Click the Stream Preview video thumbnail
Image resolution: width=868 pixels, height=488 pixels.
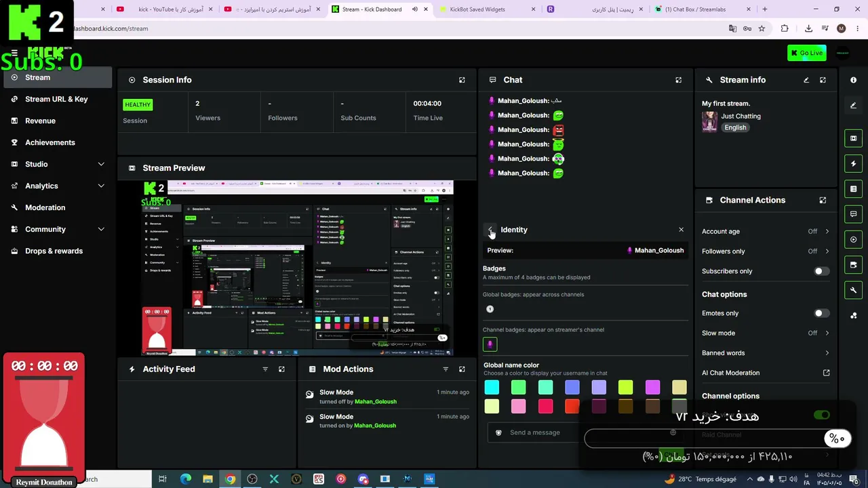(x=297, y=268)
